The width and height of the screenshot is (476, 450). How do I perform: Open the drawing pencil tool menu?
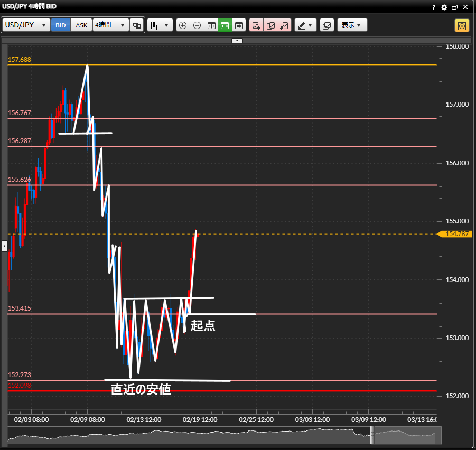coord(305,25)
